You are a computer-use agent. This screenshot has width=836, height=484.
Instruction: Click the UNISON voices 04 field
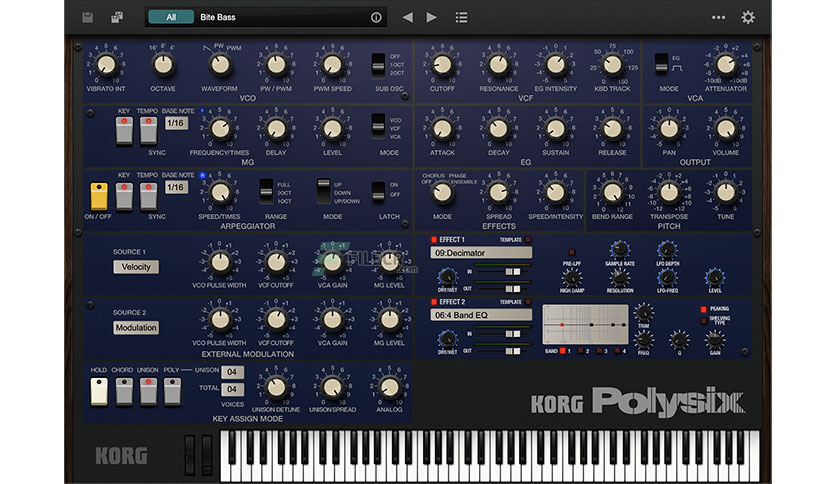click(232, 372)
